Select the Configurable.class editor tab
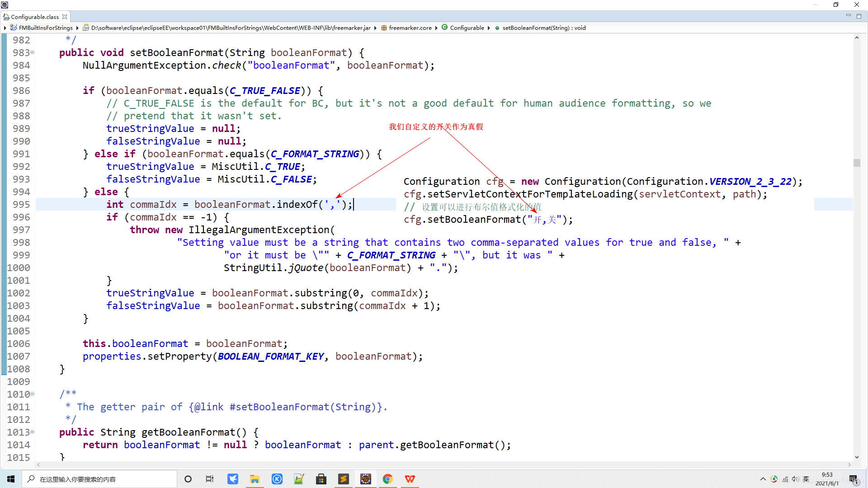Viewport: 868px width, 488px height. coord(34,17)
